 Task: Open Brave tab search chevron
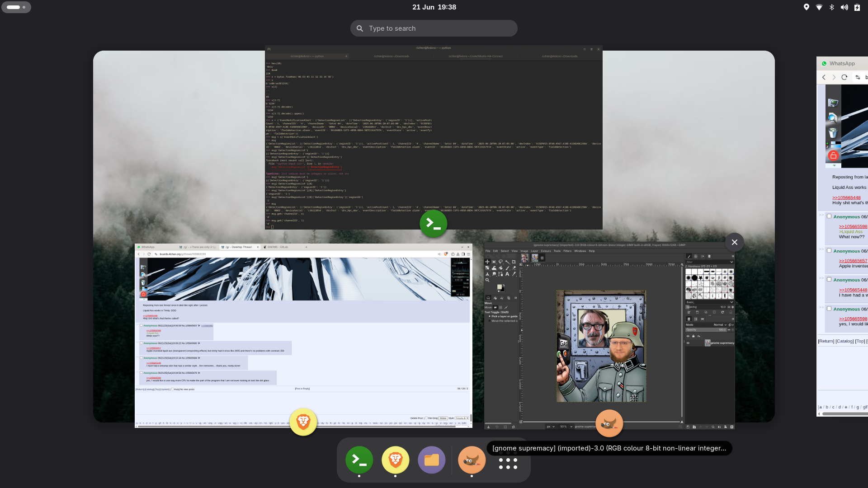[462, 247]
